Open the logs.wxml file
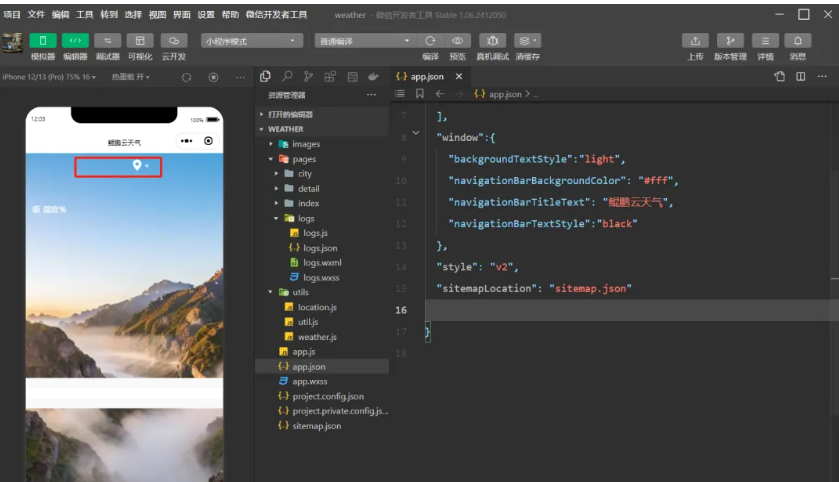 322,263
